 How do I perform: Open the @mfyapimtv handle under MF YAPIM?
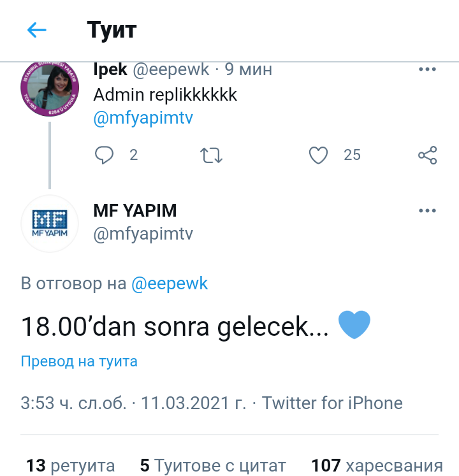(x=143, y=234)
